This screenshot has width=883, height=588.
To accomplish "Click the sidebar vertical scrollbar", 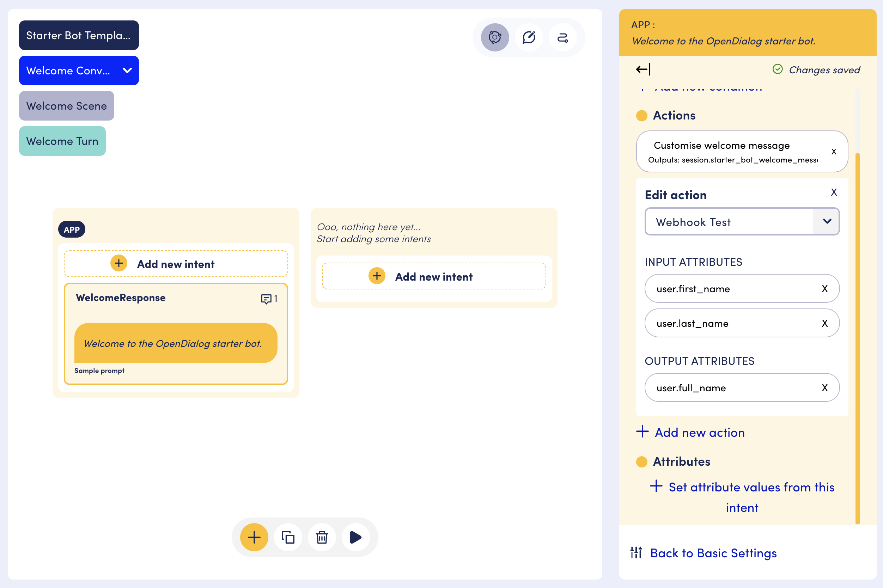I will (857, 337).
